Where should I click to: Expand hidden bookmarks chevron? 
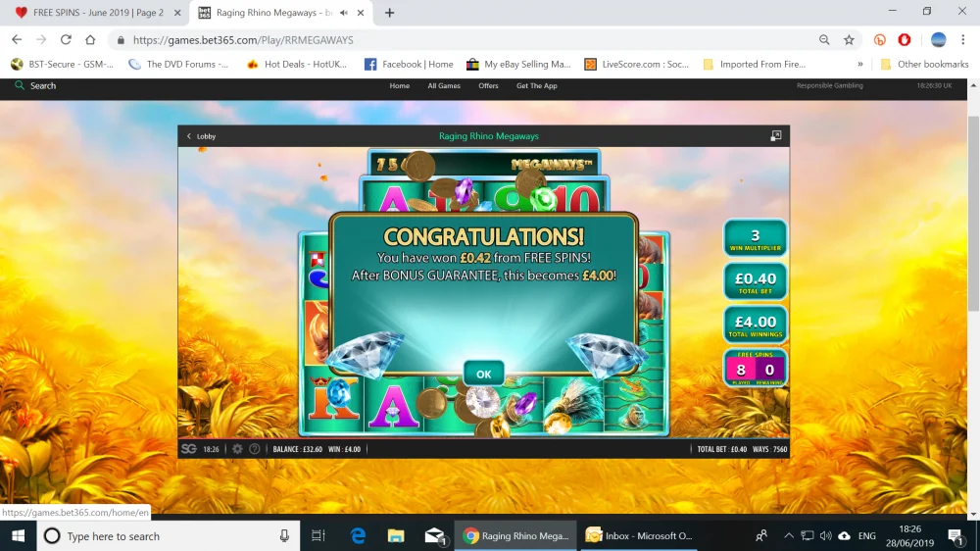[x=860, y=64]
